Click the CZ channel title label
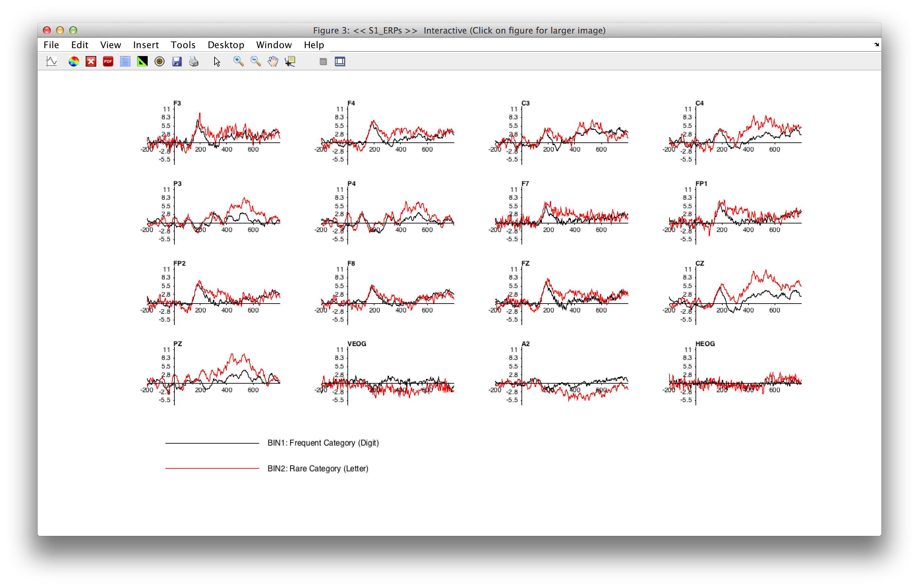919x588 pixels. pos(699,263)
